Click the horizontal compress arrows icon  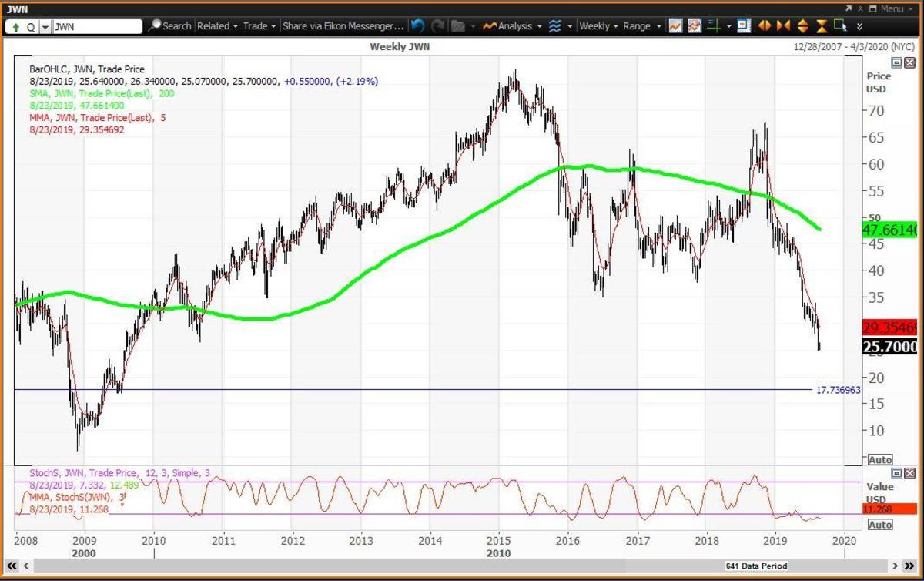pyautogui.click(x=784, y=26)
